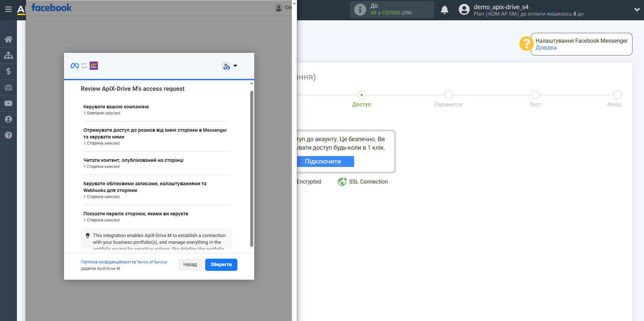This screenshot has height=321, width=644.
Task: Click the Meta logo in dialog header
Action: pyautogui.click(x=75, y=66)
